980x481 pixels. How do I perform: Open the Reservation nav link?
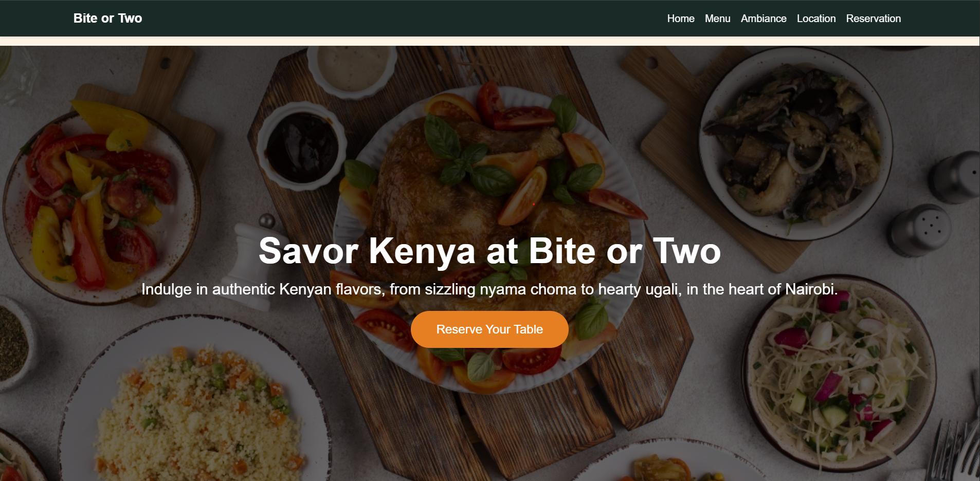click(x=874, y=18)
